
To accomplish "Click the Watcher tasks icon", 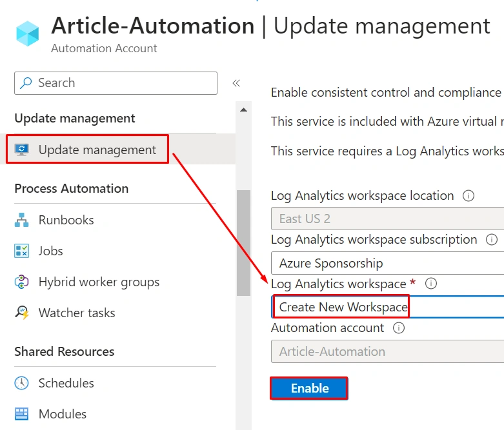I will (21, 313).
